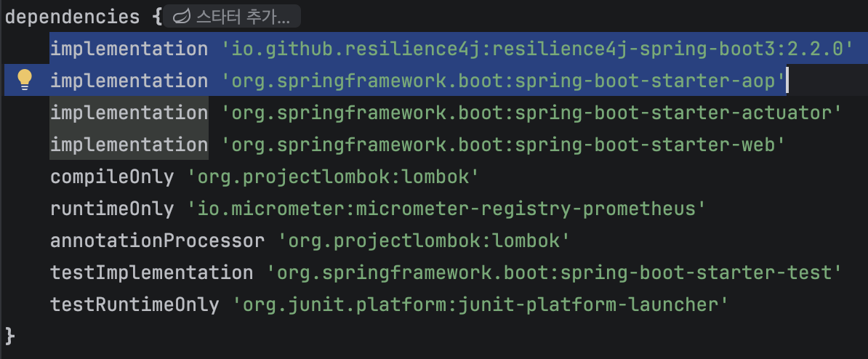
Task: Click 'implementation' keyword on the resilience4j line
Action: 129,49
